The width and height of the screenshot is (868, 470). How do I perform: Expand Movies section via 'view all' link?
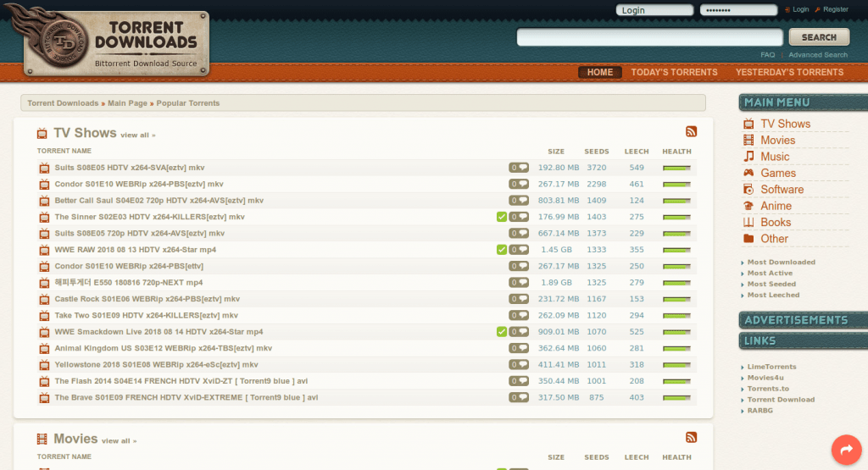pos(119,441)
